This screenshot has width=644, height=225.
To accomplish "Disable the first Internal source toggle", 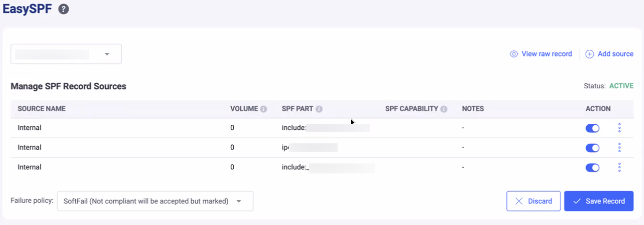I will click(x=592, y=128).
